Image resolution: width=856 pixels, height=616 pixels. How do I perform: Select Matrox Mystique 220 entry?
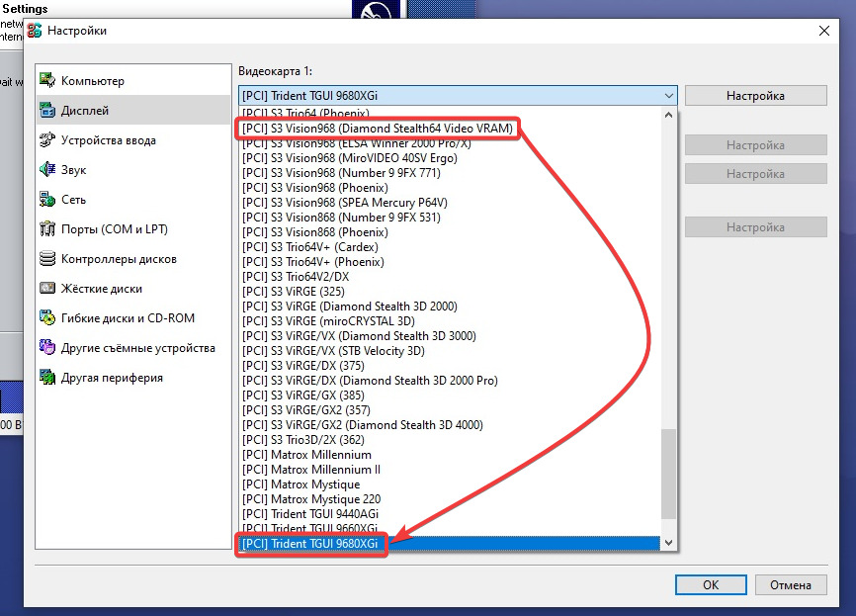point(451,498)
